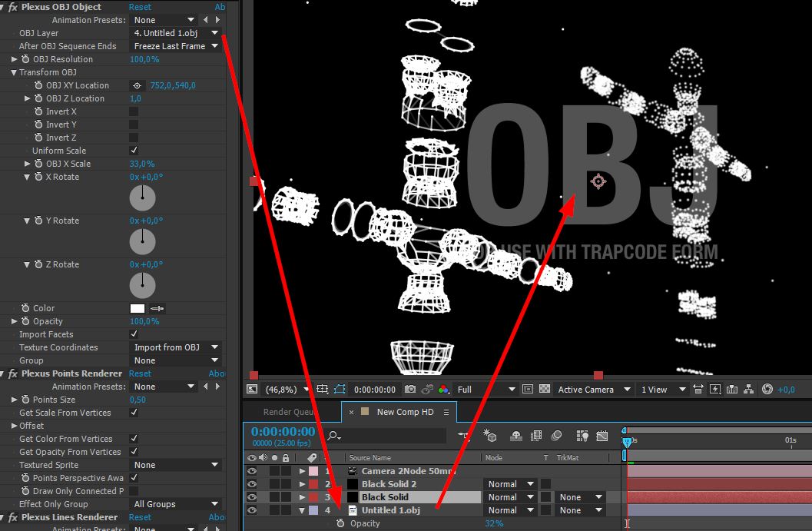Select the New Comp HD tab
The height and width of the screenshot is (531, 812).
tap(405, 412)
